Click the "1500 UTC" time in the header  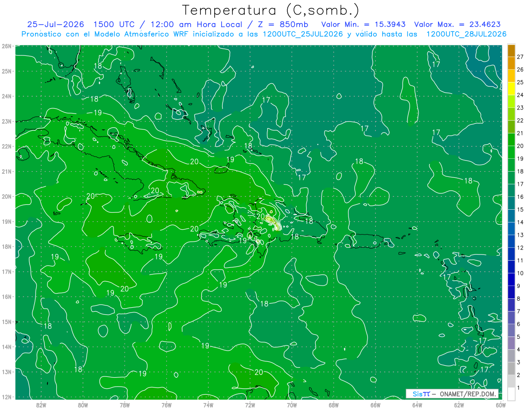(115, 24)
